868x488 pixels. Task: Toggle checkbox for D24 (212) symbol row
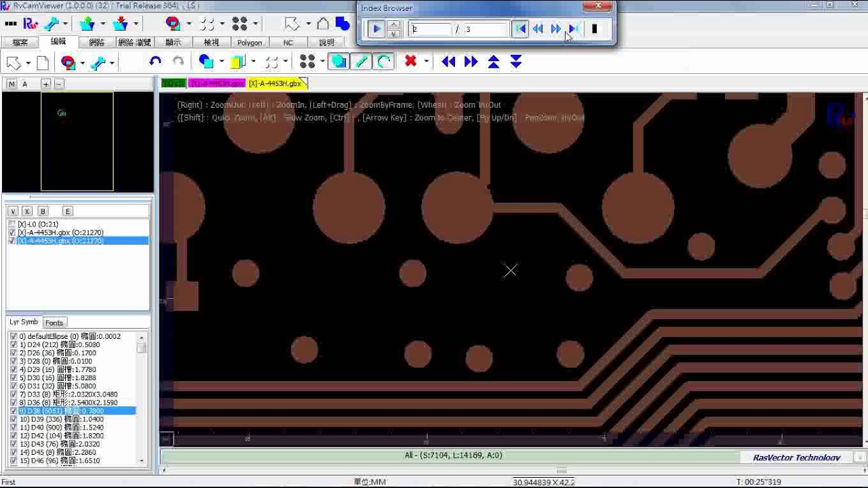point(13,344)
